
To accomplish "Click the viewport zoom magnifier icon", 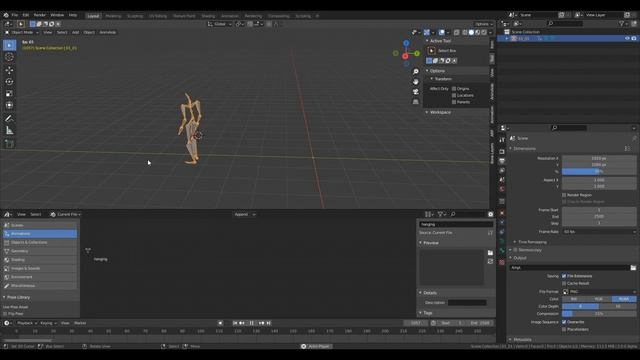I will click(x=416, y=71).
